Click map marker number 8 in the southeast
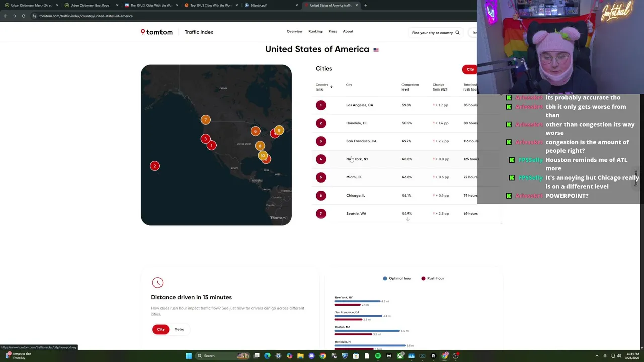Screen dimensions: 644x362 pos(260,146)
